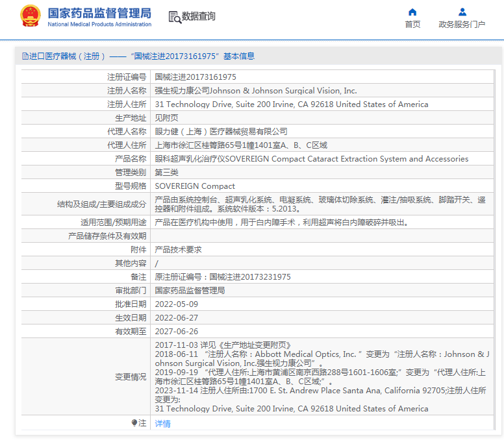The height and width of the screenshot is (440, 504).
Task: Select the 产品名称 label
Action: click(131, 159)
